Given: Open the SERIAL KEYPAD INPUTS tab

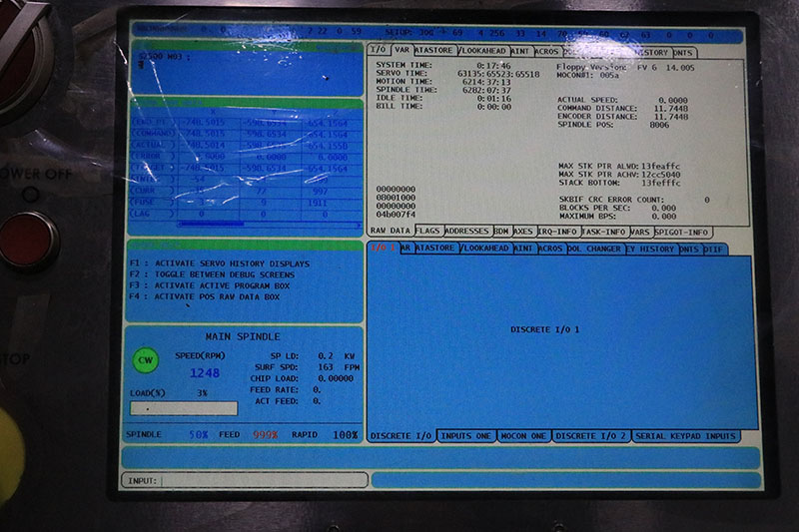Looking at the screenshot, I should tap(686, 436).
